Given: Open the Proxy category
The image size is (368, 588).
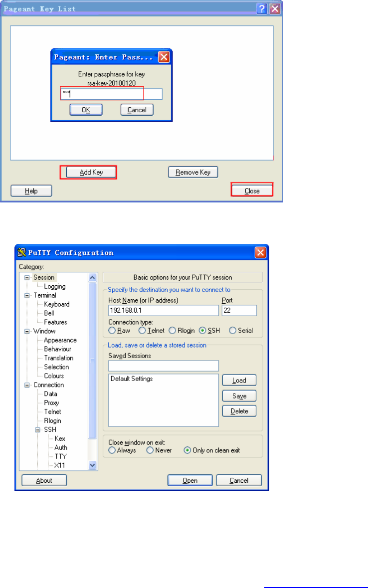Looking at the screenshot, I should pyautogui.click(x=51, y=403).
